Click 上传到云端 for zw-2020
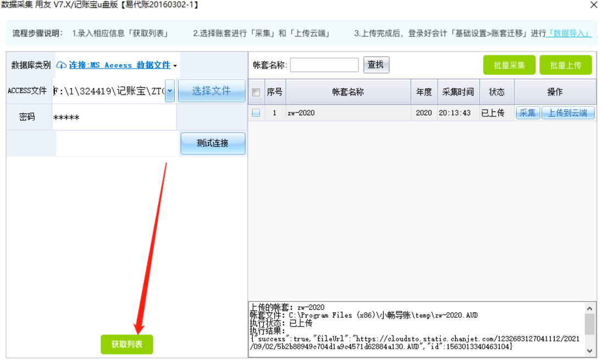 coord(568,113)
